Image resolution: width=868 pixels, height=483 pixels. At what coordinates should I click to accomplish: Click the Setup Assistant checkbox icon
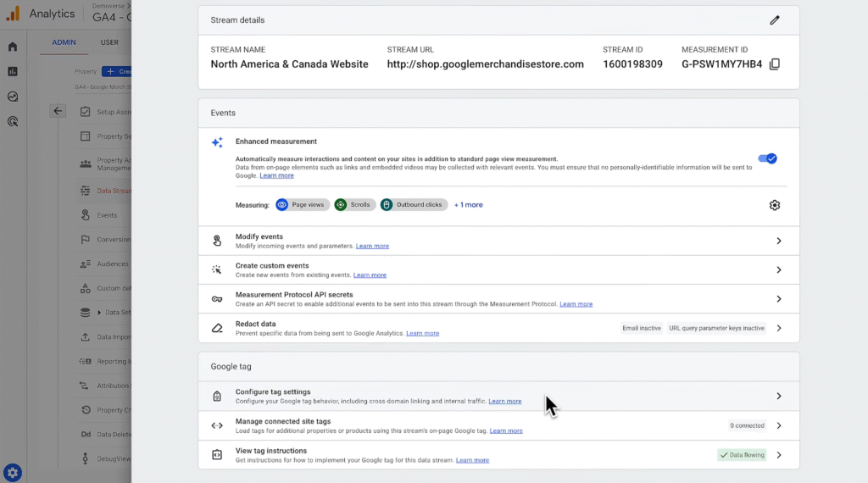[x=86, y=112]
